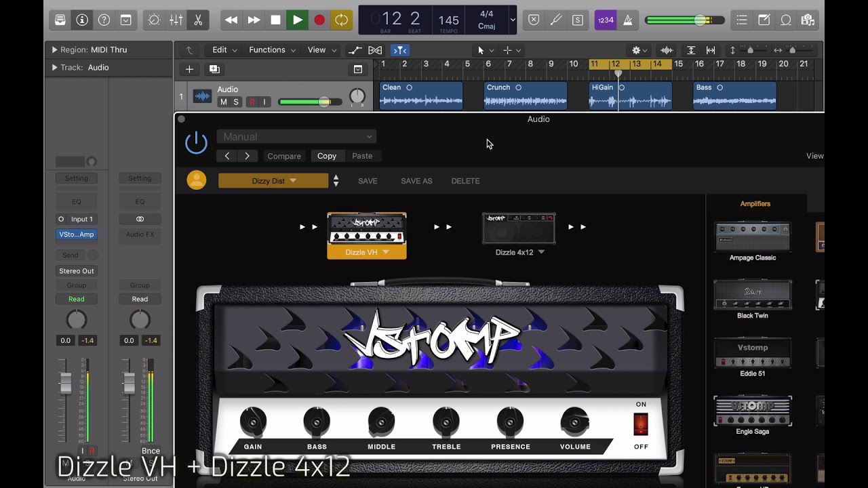Toggle input monitoring I button on Audio track
Image resolution: width=868 pixels, height=488 pixels.
point(264,102)
